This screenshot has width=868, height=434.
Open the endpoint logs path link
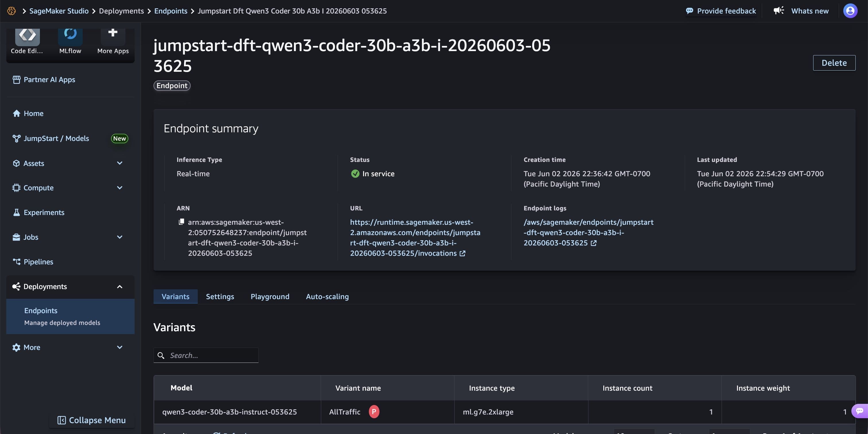pos(588,232)
